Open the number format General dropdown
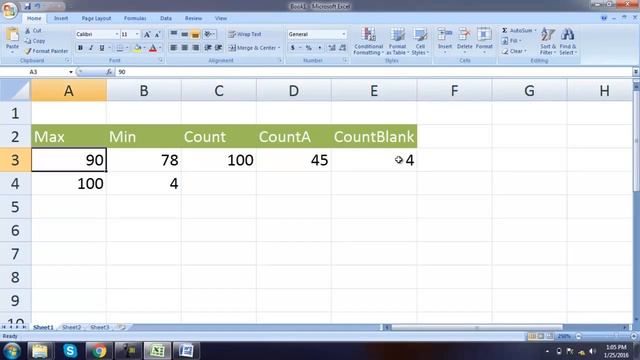This screenshot has height=360, width=640. 344,34
